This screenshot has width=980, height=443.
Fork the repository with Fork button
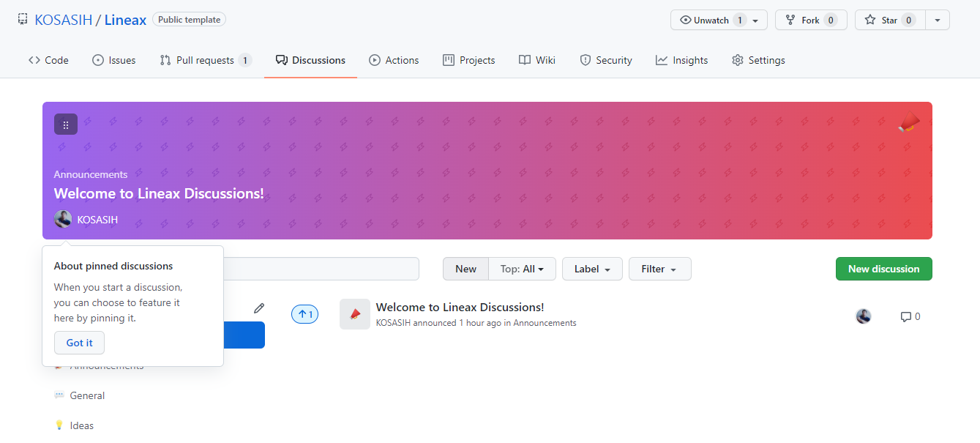tap(811, 20)
